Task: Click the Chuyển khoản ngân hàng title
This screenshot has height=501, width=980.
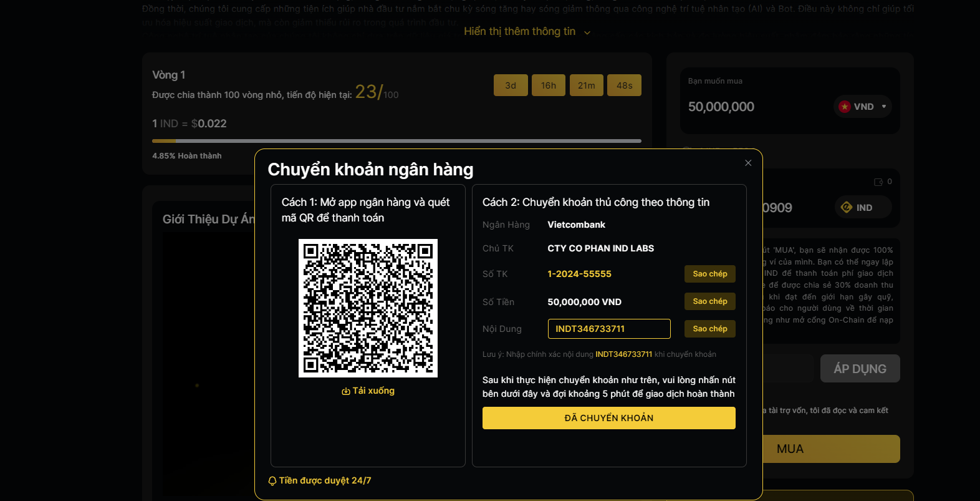Action: coord(370,170)
